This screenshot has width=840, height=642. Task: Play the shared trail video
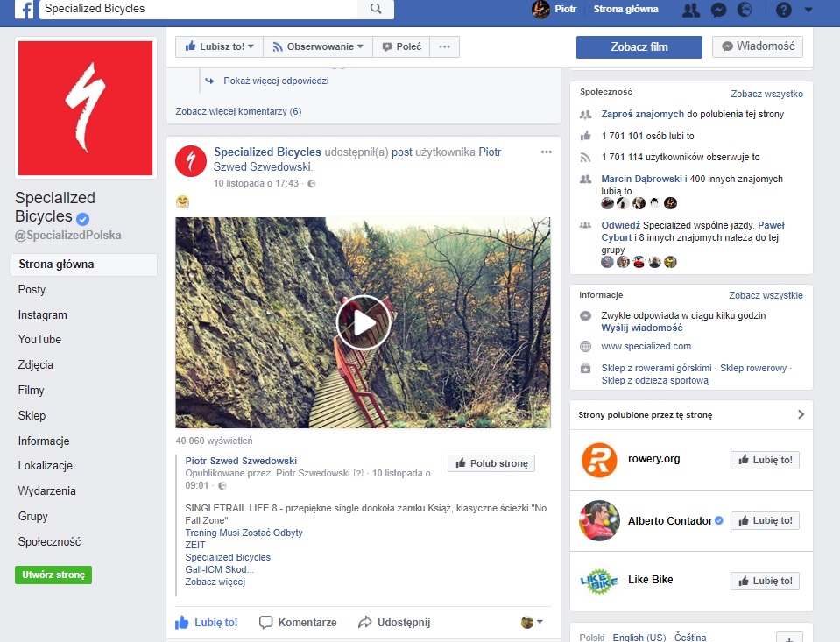(363, 323)
